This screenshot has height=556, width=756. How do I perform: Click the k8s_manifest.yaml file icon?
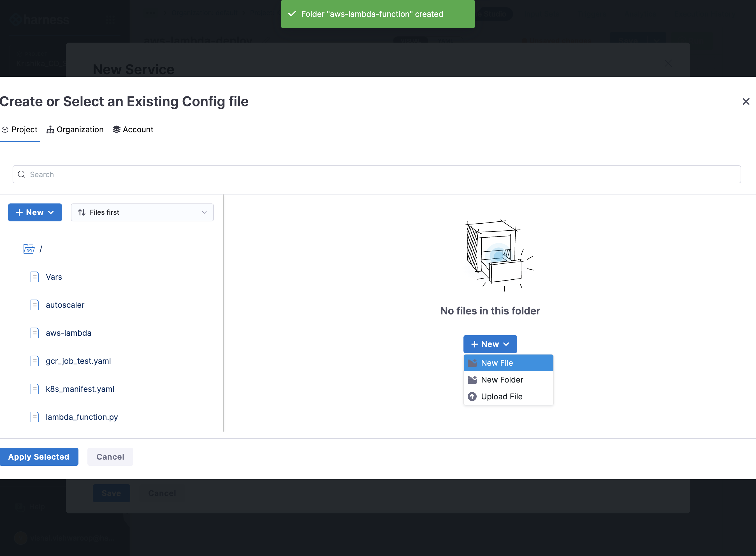click(35, 389)
